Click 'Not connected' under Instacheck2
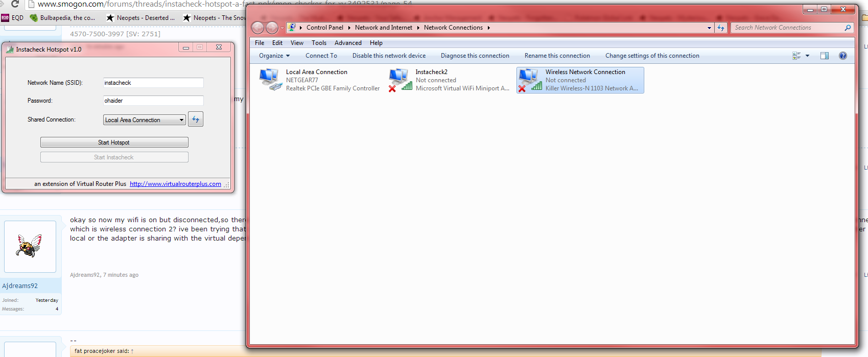 [436, 80]
